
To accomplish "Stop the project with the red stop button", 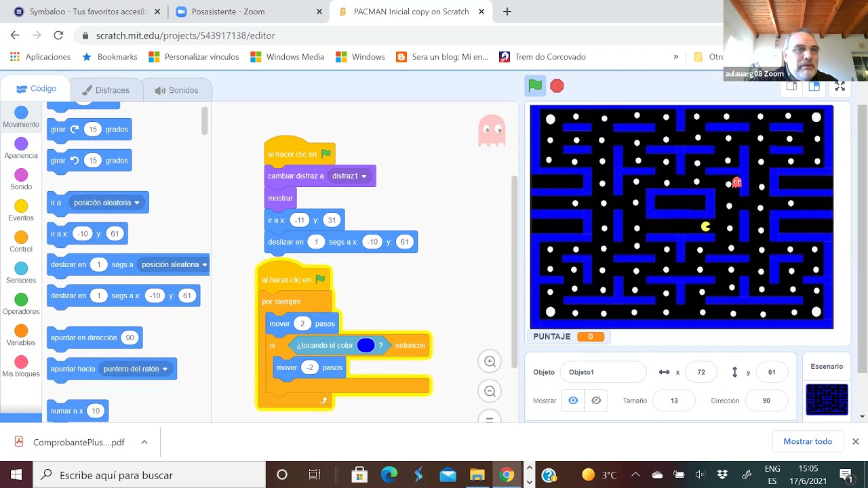I will 557,86.
